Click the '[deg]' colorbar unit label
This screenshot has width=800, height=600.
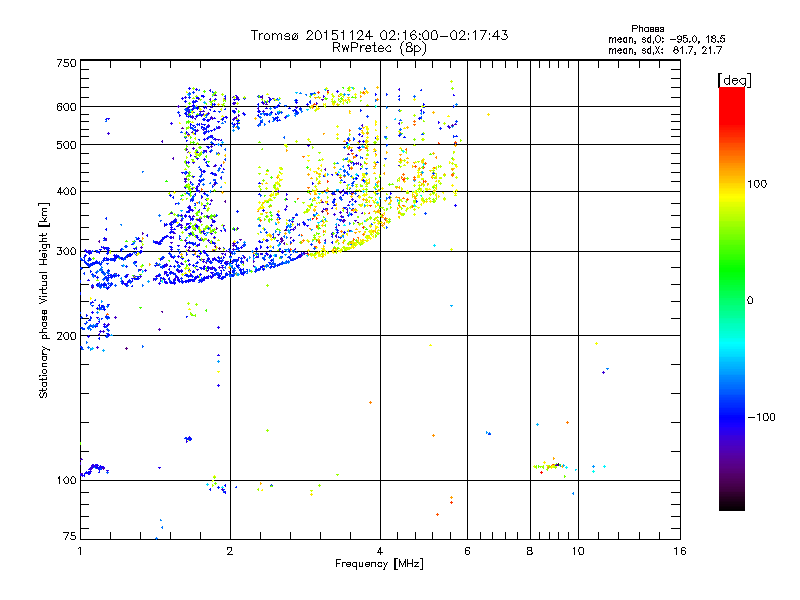pos(734,80)
